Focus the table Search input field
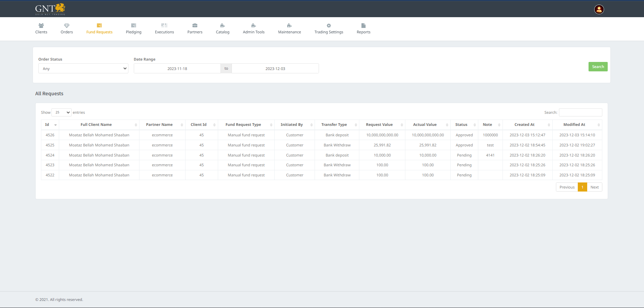Viewport: 644px width, 308px height. (580, 112)
